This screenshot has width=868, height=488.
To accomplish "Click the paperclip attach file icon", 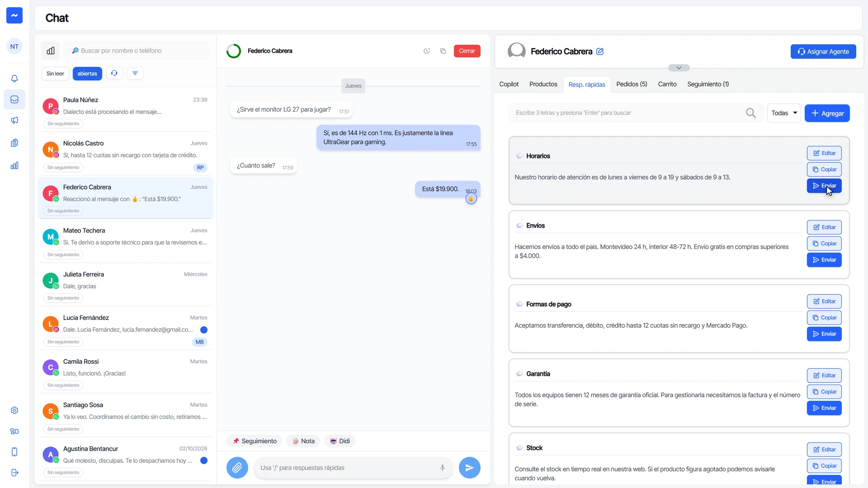I will point(237,468).
